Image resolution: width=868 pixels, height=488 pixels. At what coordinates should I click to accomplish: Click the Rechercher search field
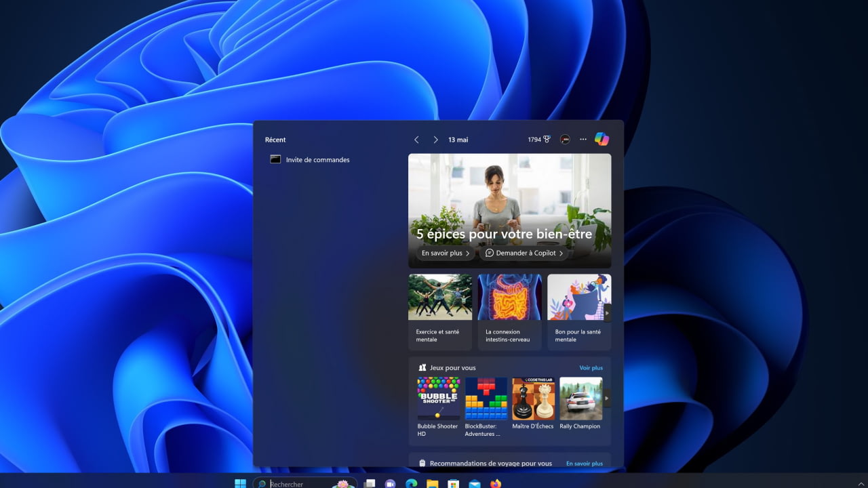[305, 484]
